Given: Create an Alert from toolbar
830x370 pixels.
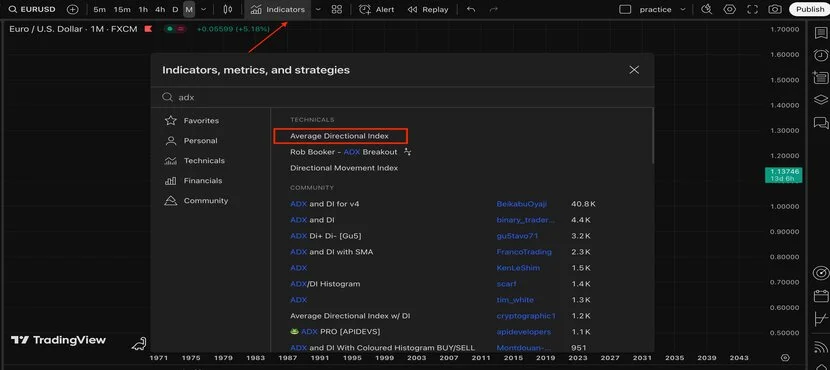Looking at the screenshot, I should (x=376, y=10).
